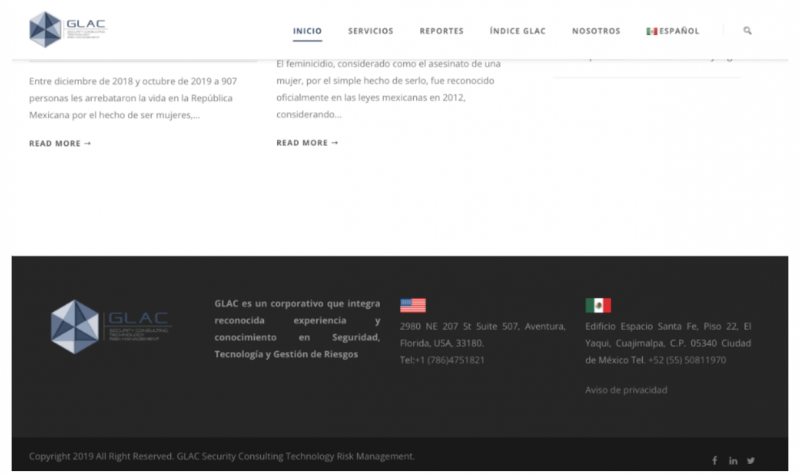This screenshot has height=475, width=800.
Task: Open the Reportes menu item
Action: click(441, 31)
